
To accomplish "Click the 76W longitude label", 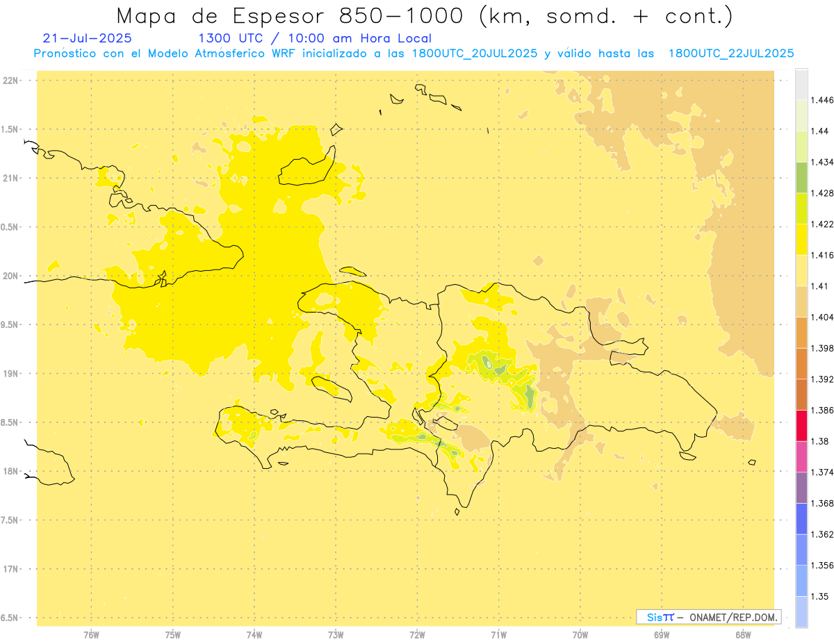I will 91,635.
